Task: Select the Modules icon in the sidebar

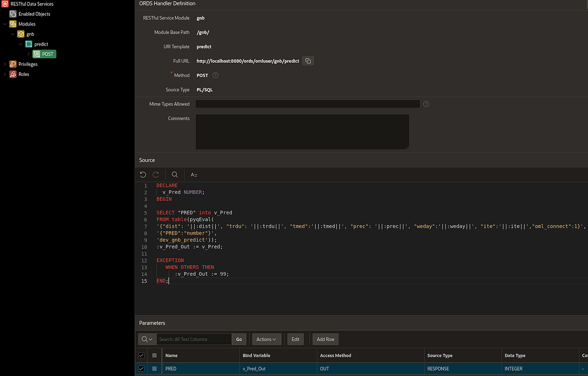Action: point(12,23)
